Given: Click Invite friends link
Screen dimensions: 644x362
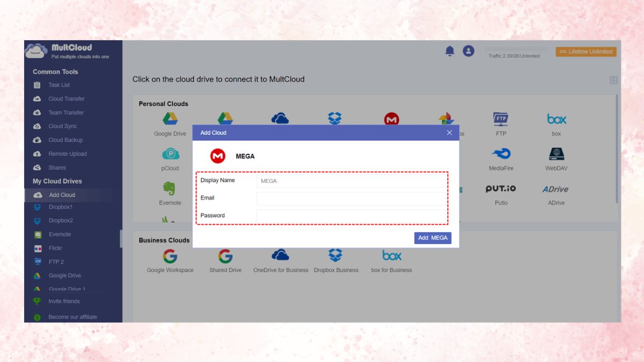Looking at the screenshot, I should (64, 301).
